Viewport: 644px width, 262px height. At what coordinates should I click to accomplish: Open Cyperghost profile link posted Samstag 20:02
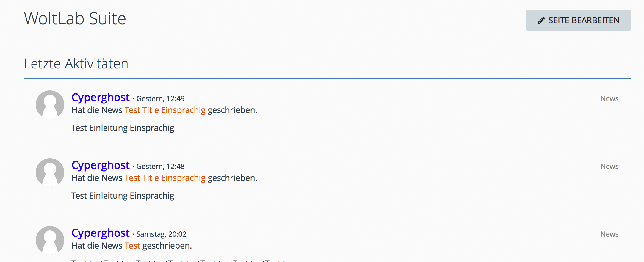pyautogui.click(x=101, y=233)
